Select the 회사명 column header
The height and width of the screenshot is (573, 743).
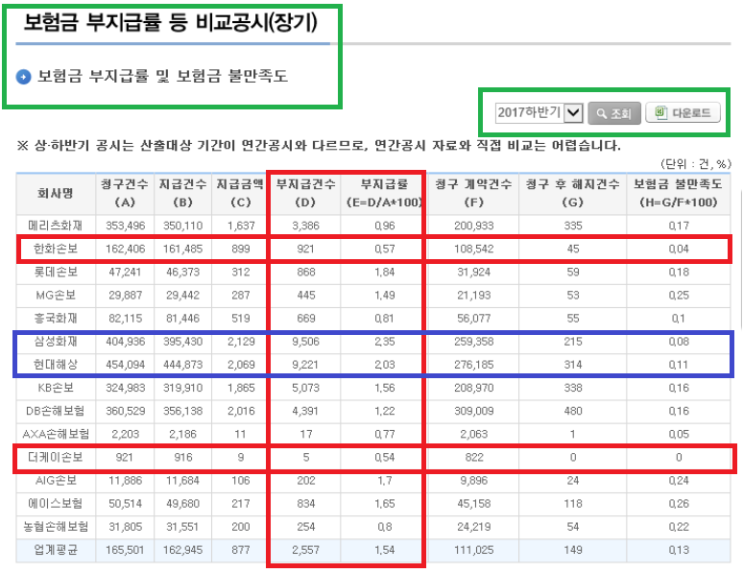pyautogui.click(x=55, y=193)
